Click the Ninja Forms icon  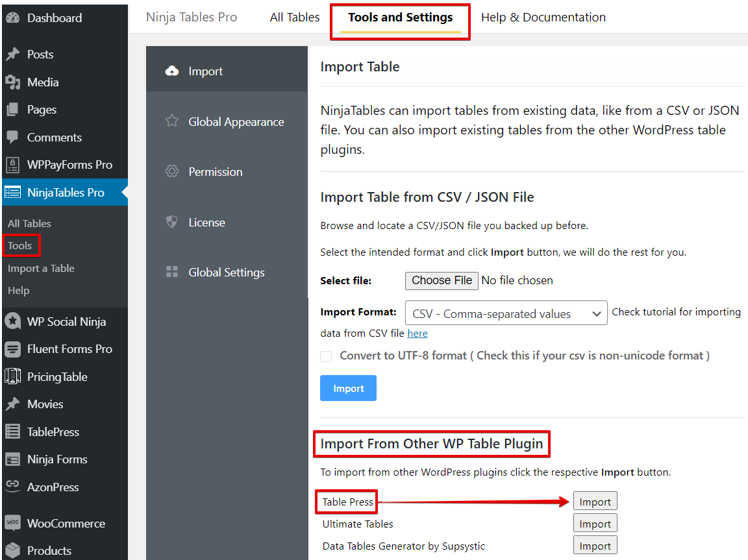(x=13, y=459)
